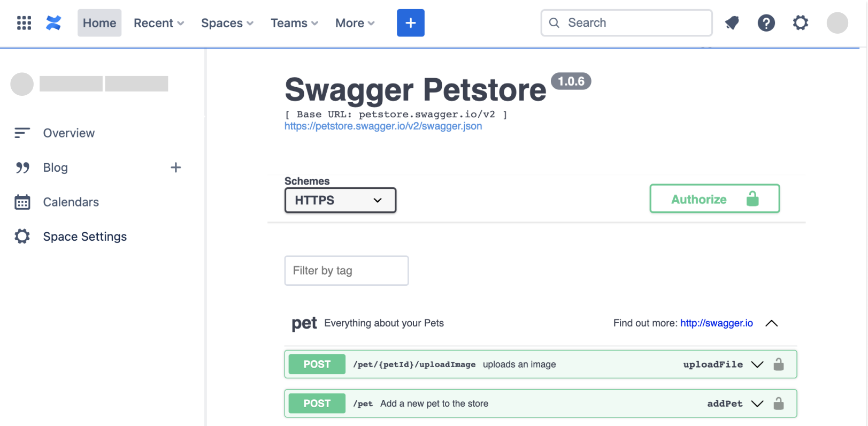Click the Blog quote icon
Image resolution: width=868 pixels, height=426 pixels.
(22, 168)
